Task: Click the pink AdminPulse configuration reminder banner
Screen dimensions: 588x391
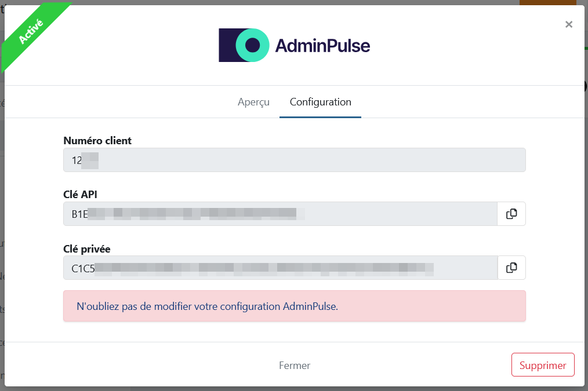Action: [295, 306]
